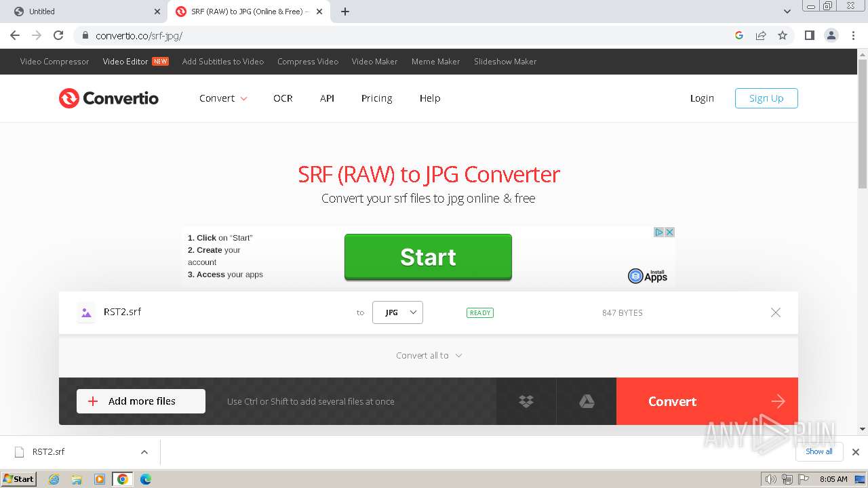Click Show all downloads button
Screen dimensions: 868x488
click(x=819, y=451)
